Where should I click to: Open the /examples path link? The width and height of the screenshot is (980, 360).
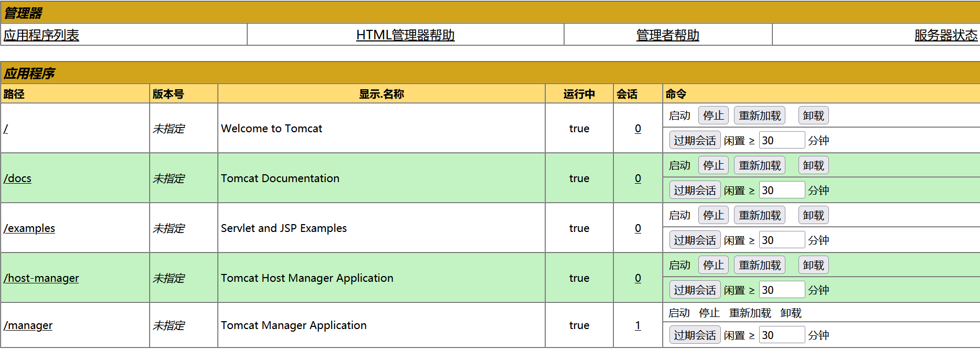pos(29,228)
